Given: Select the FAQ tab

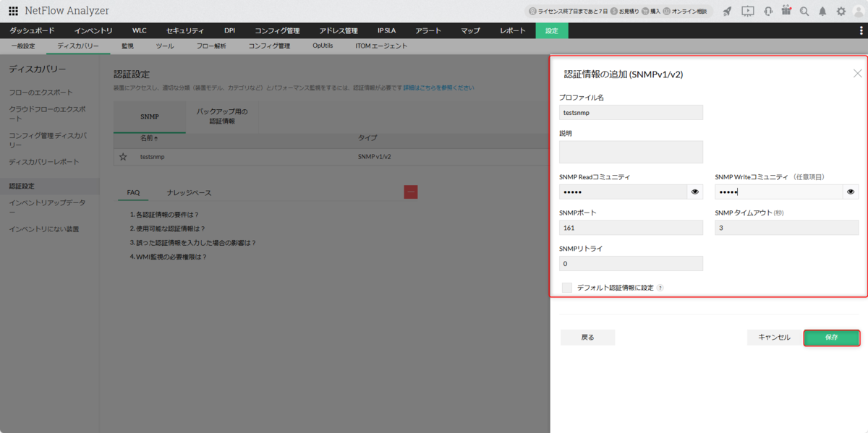Looking at the screenshot, I should click(x=133, y=193).
